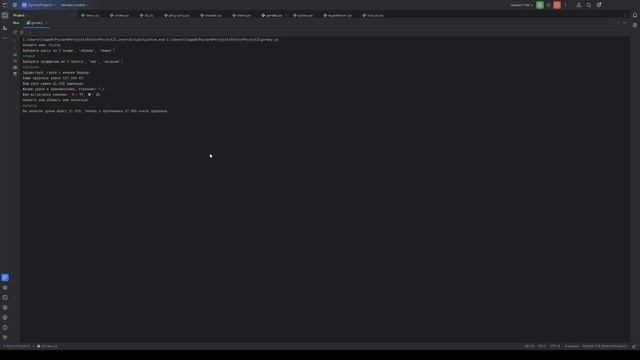640x360 pixels.
Task: Show hidden editor tabs list
Action: click(624, 16)
